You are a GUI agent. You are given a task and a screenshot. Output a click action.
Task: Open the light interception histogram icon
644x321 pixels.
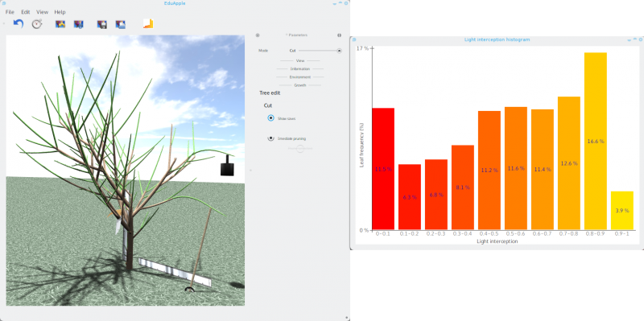coord(148,24)
